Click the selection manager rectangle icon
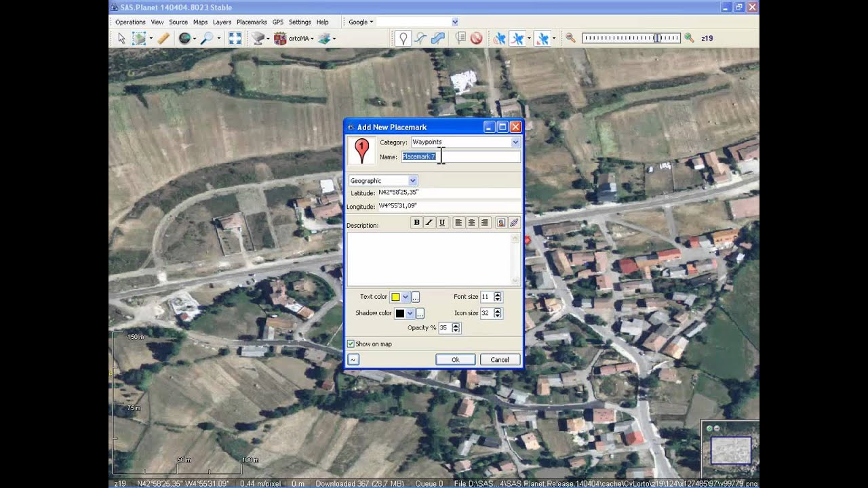The height and width of the screenshot is (488, 868). 139,39
